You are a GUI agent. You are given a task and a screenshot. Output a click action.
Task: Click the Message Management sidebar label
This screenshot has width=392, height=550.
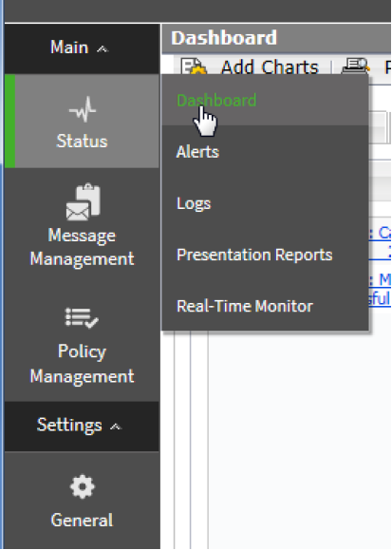pos(82,247)
